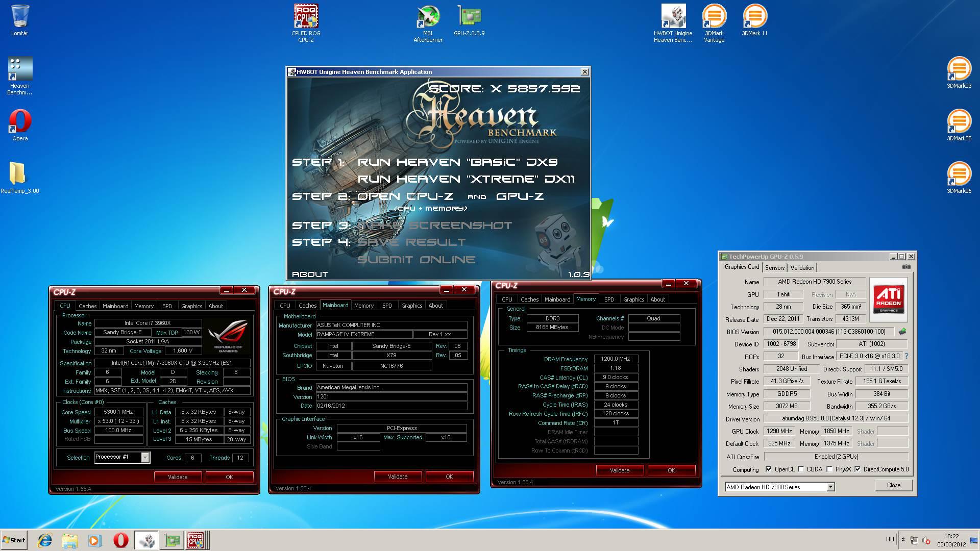The width and height of the screenshot is (980, 551).
Task: Click DRAM Frequency value 1200.0 MHz
Action: point(616,359)
